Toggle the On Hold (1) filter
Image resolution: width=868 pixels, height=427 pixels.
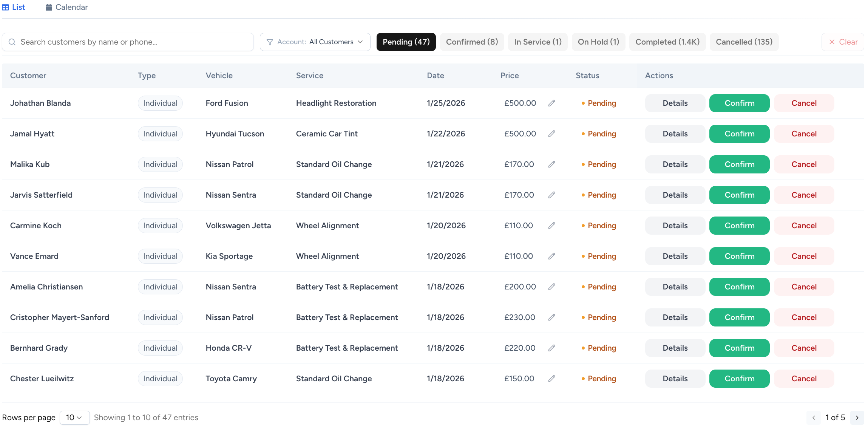598,42
